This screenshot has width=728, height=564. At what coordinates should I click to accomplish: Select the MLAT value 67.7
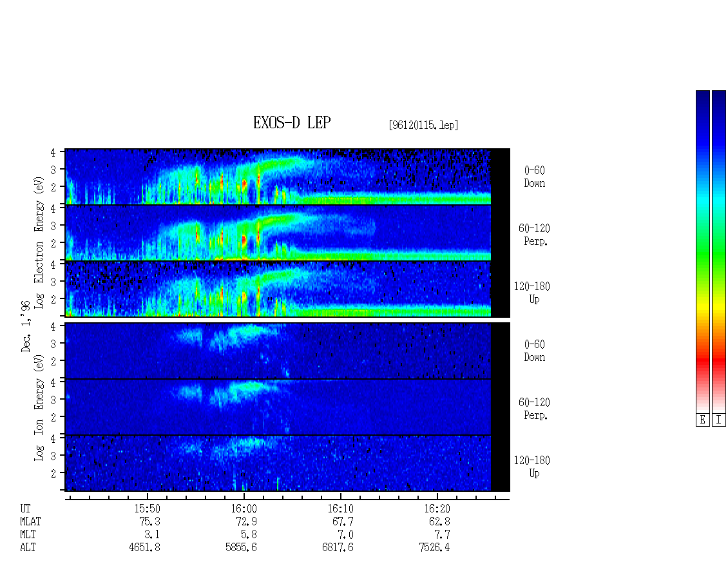(343, 521)
